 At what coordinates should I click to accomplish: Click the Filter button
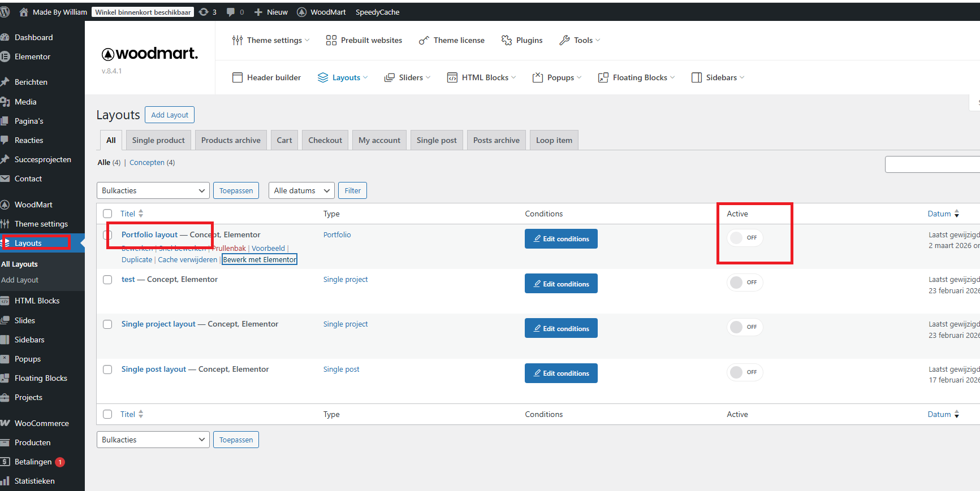pos(353,190)
